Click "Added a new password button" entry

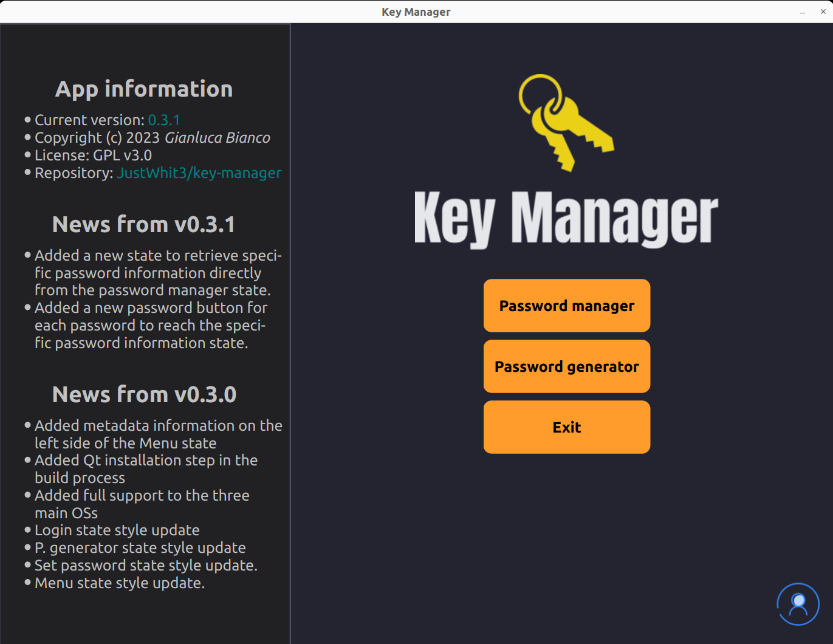(x=151, y=325)
